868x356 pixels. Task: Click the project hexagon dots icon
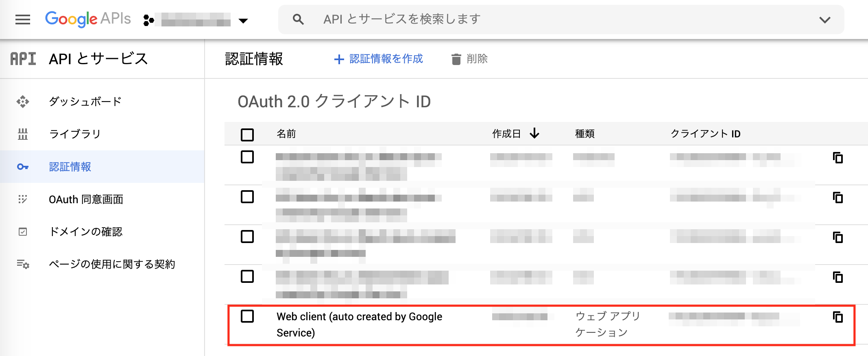(x=149, y=20)
